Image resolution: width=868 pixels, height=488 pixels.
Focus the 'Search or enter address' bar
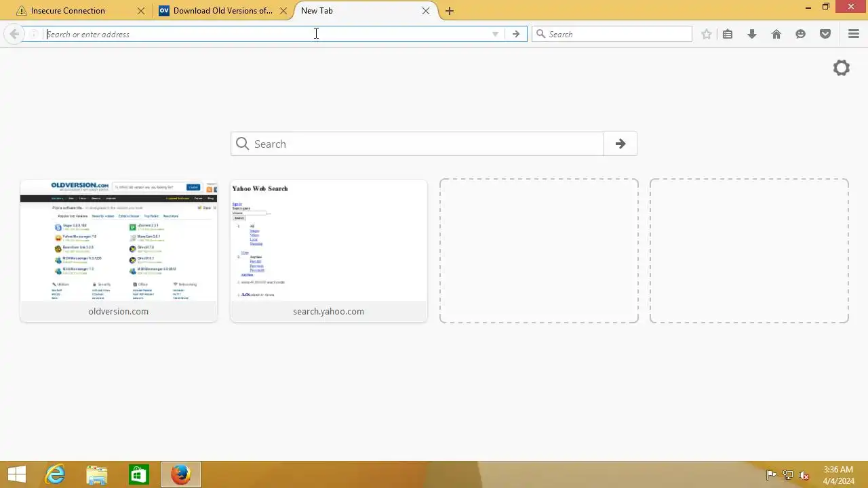click(267, 34)
